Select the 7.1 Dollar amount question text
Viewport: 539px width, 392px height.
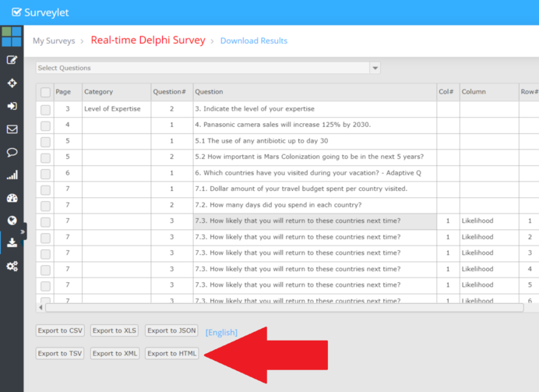tap(301, 189)
